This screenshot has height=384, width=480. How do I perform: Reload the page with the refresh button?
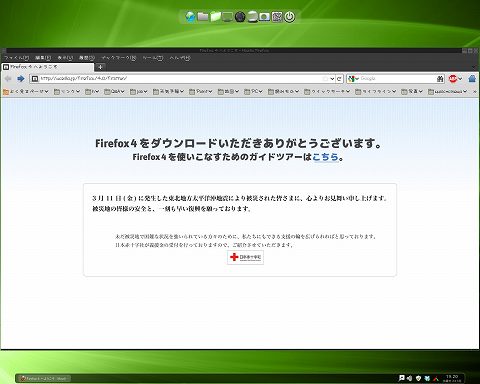click(x=339, y=79)
